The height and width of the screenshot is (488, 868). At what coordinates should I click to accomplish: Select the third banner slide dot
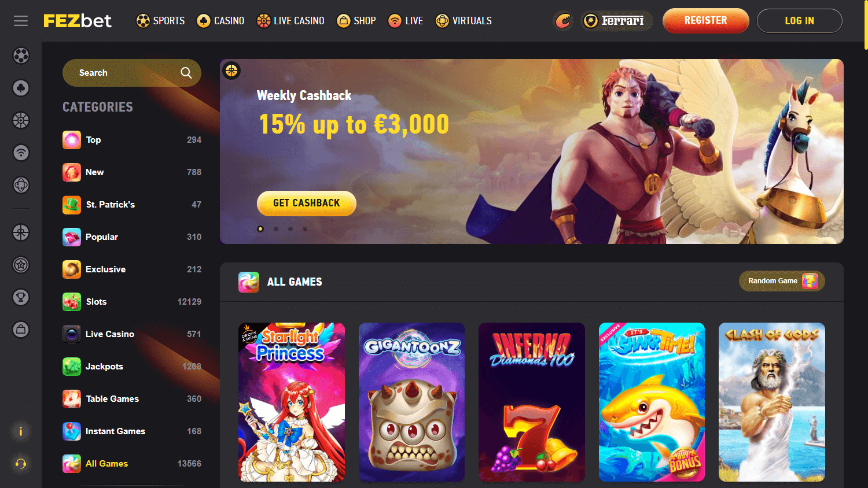[290, 229]
